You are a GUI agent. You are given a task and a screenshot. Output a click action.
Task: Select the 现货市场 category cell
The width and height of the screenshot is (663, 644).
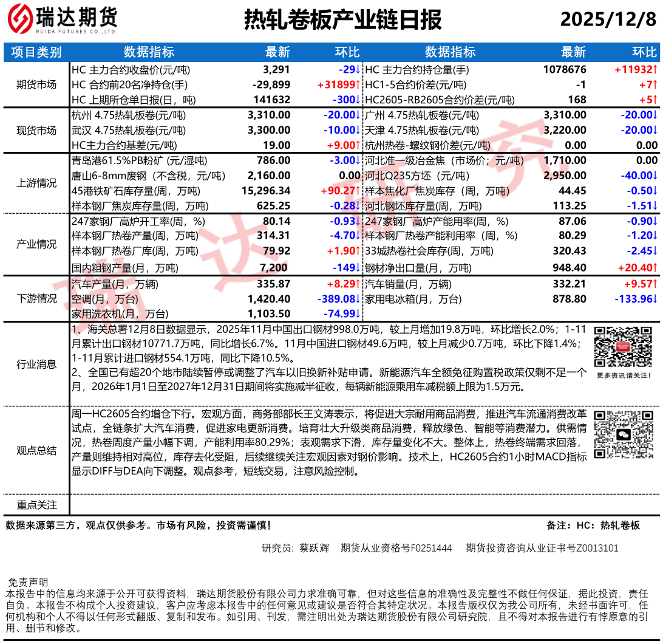(x=36, y=130)
